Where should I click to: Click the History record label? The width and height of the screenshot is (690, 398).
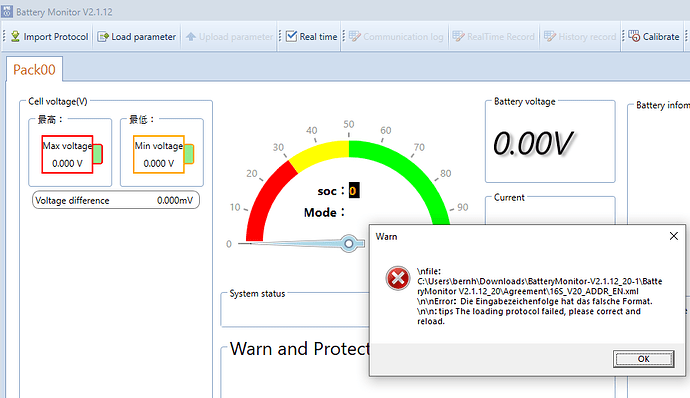[587, 37]
